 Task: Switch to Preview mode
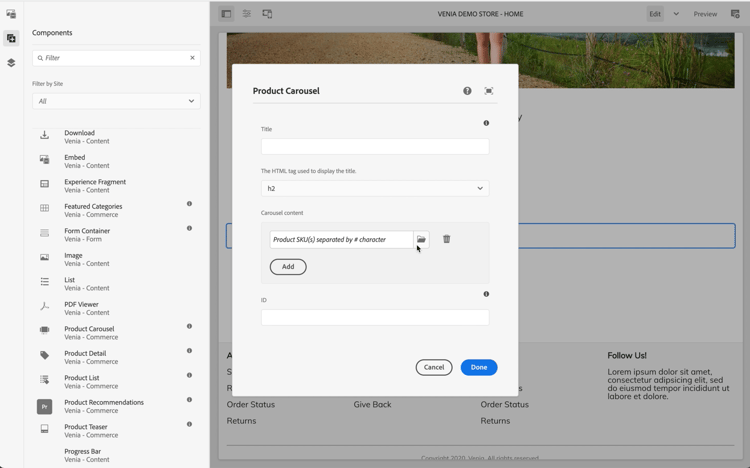tap(705, 14)
